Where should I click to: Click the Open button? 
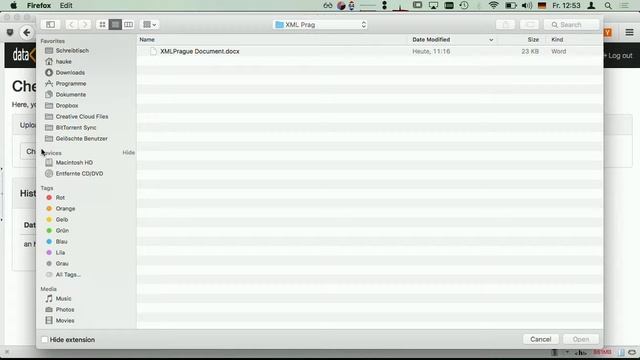pyautogui.click(x=580, y=339)
